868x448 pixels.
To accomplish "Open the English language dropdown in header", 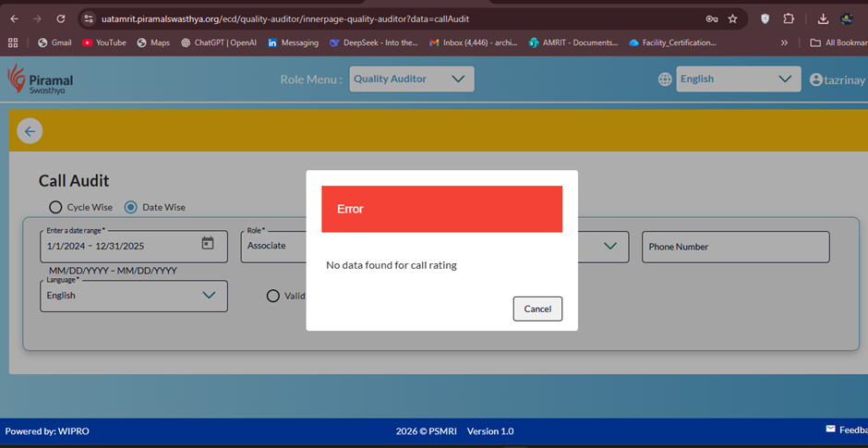I will click(738, 79).
